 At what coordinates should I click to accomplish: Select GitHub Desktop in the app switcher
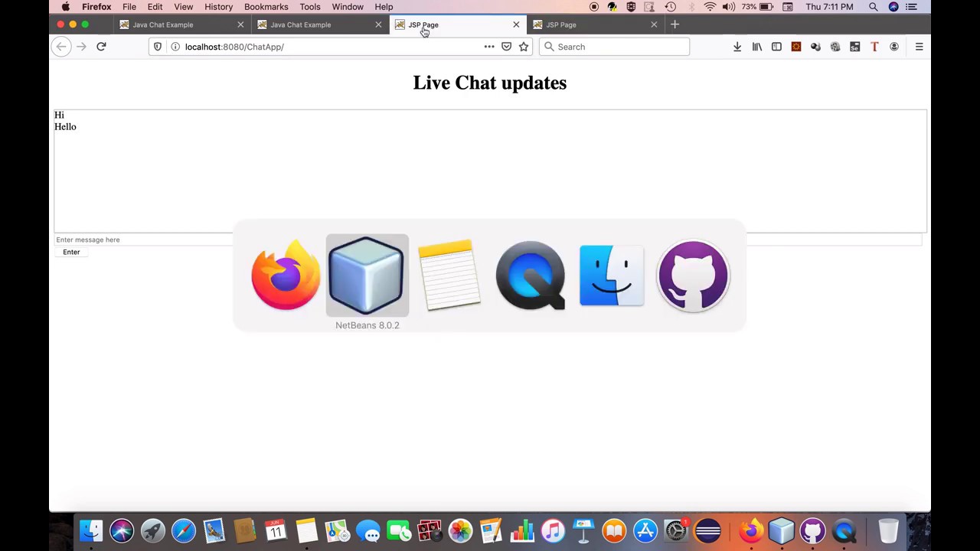[693, 275]
